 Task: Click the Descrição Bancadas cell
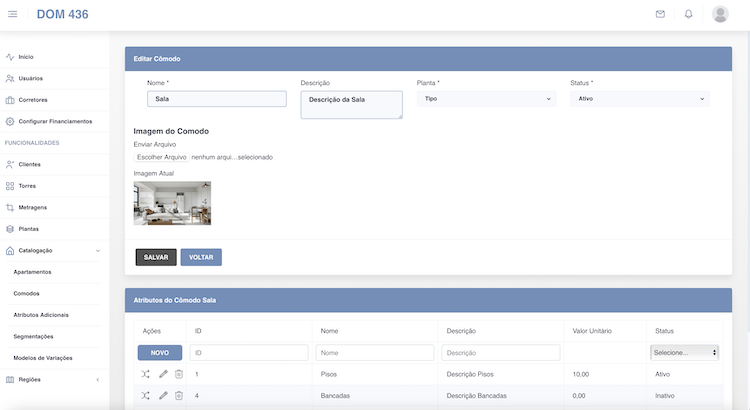point(476,396)
